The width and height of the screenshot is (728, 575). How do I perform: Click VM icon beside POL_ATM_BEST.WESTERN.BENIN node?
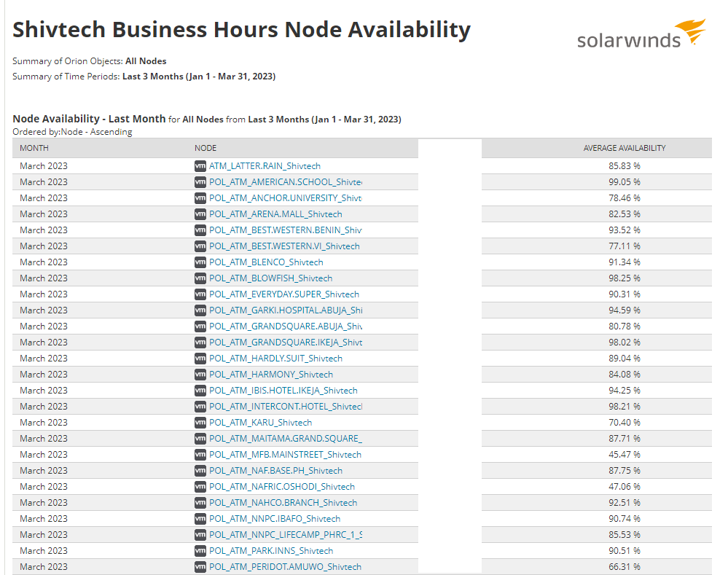tap(200, 230)
